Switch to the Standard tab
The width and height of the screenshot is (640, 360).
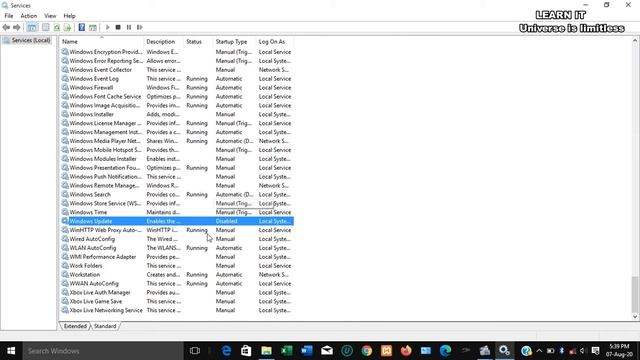pyautogui.click(x=105, y=326)
